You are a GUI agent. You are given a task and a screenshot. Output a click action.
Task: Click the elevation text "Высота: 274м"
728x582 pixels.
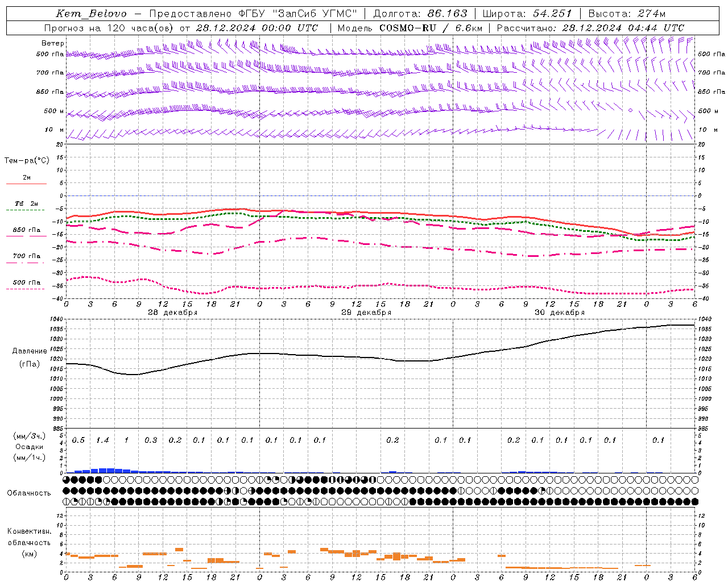pos(627,14)
